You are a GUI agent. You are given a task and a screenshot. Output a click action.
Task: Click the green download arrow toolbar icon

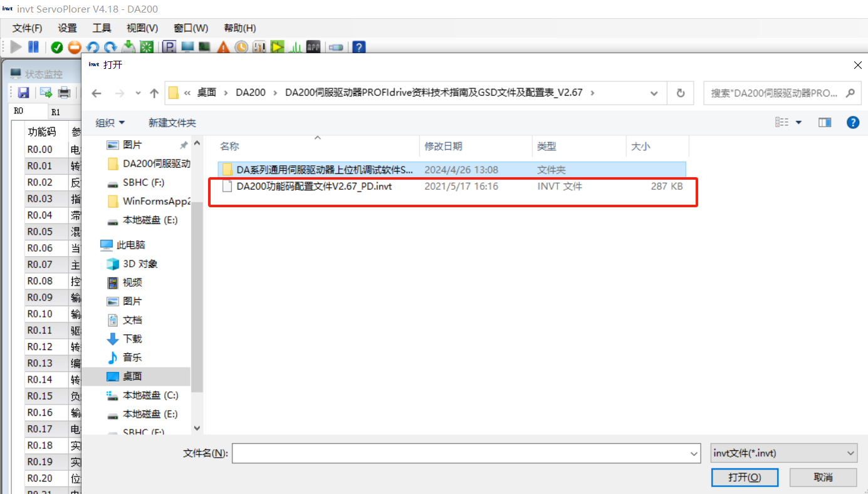[x=128, y=47]
